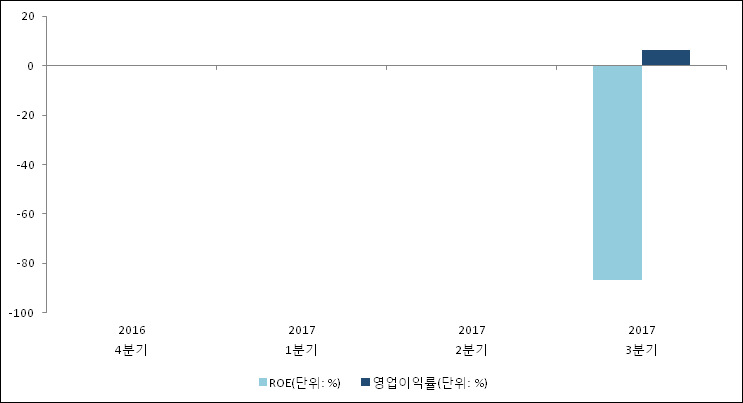Click the -60 value on the y-axis
This screenshot has height=403, width=743.
coord(25,214)
